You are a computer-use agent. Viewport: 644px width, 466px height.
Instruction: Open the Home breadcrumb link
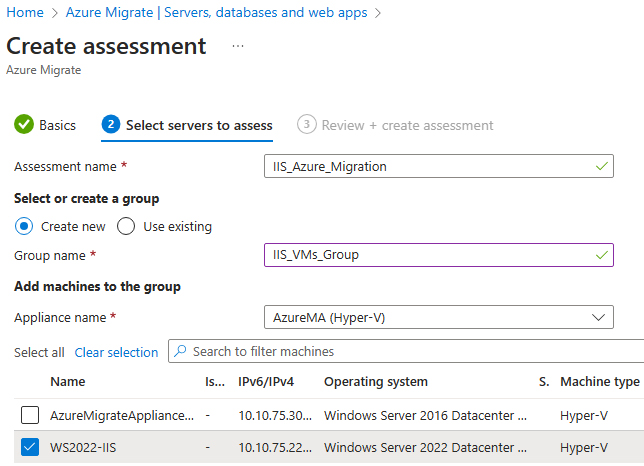(25, 12)
